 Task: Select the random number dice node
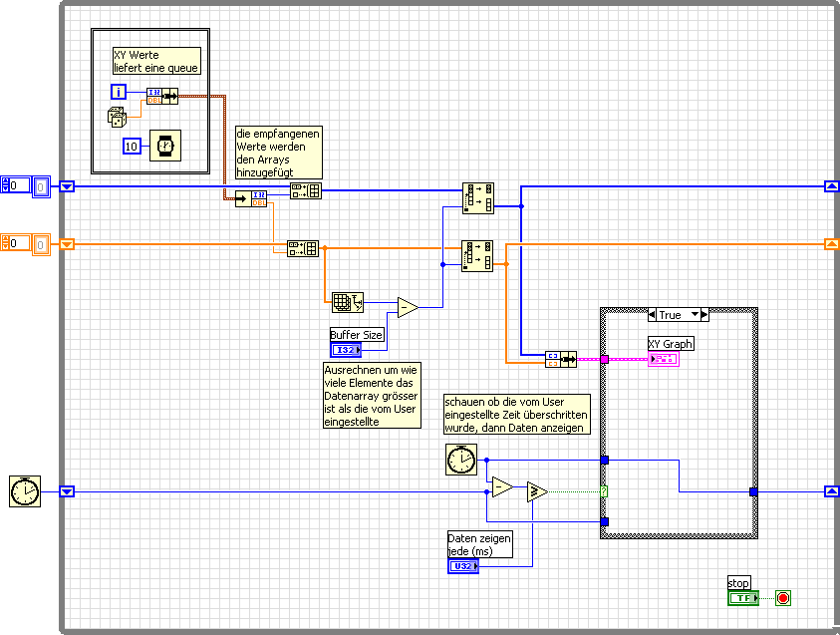[x=117, y=118]
